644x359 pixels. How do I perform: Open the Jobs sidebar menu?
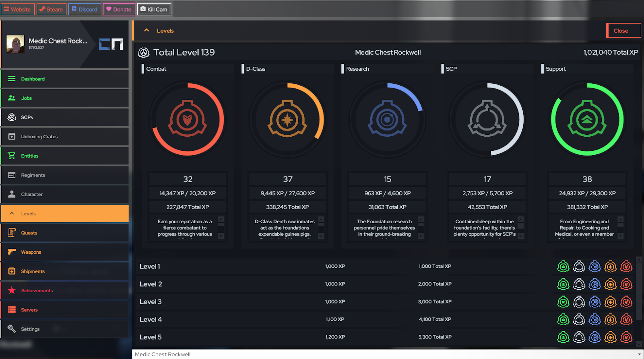(x=65, y=98)
